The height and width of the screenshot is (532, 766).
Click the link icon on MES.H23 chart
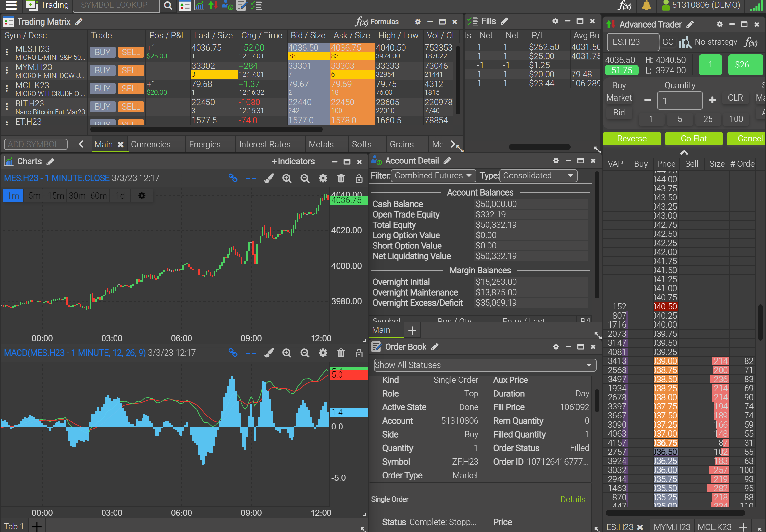233,178
